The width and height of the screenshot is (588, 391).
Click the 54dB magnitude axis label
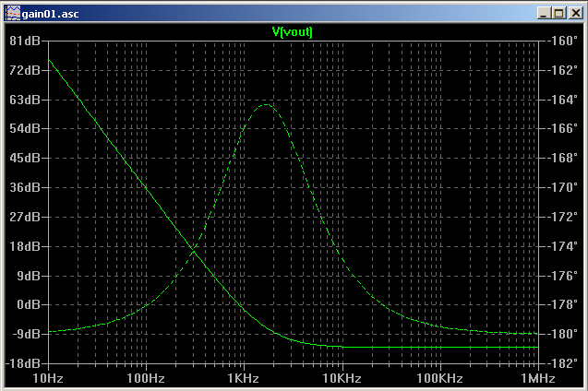[x=25, y=128]
